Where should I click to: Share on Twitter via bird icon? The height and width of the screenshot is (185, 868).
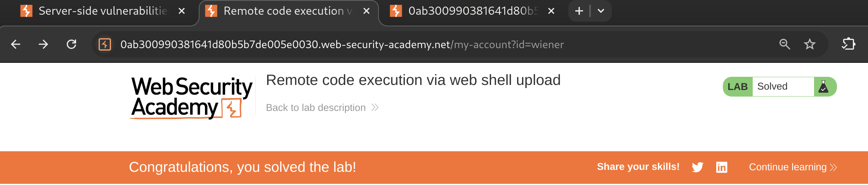pos(698,167)
